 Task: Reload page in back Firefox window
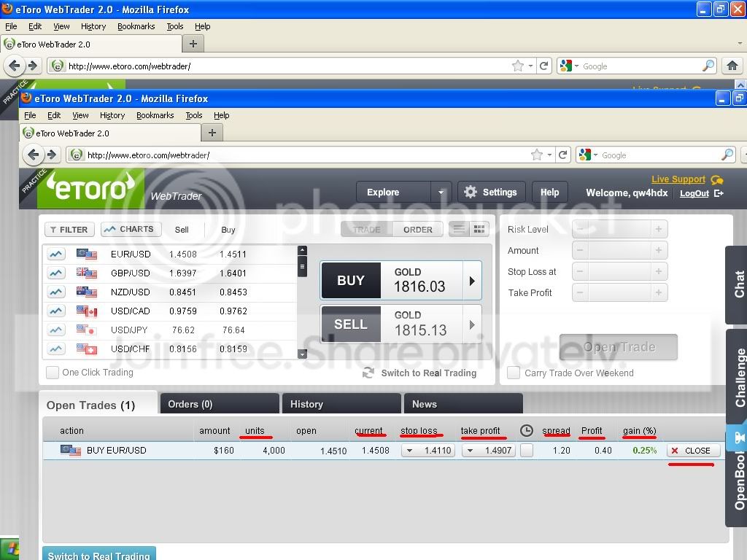point(543,66)
